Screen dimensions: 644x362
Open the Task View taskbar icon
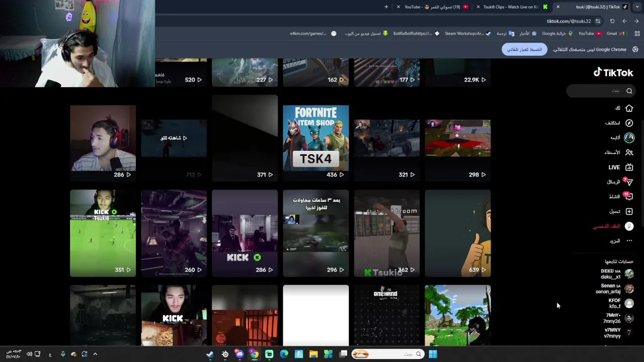click(x=343, y=354)
